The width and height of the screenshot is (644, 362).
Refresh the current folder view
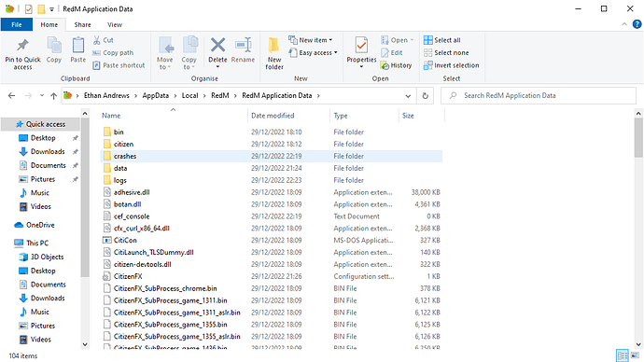click(x=425, y=95)
